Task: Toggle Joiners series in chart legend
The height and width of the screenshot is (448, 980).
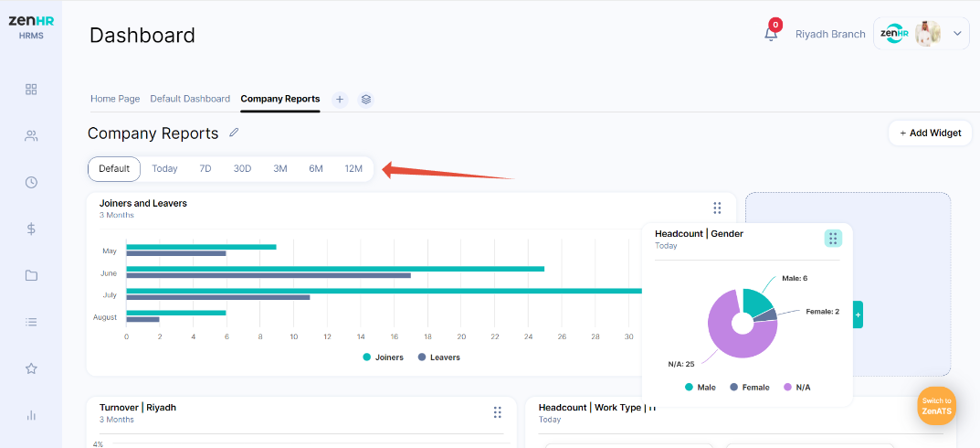Action: (x=383, y=357)
